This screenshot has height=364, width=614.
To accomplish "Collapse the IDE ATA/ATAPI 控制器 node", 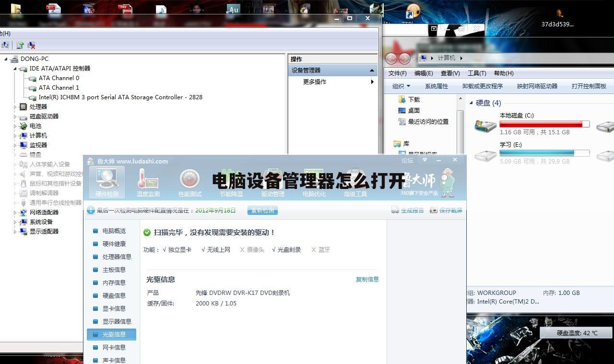I will tap(15, 69).
